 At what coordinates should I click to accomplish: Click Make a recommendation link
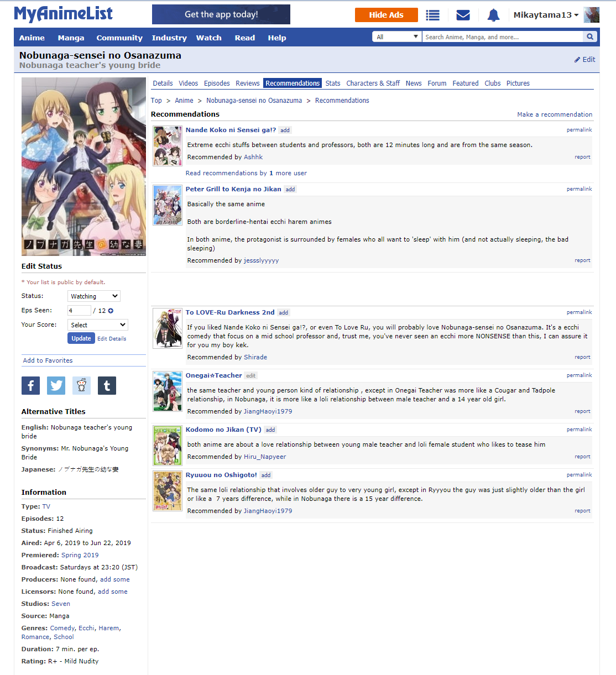click(555, 114)
